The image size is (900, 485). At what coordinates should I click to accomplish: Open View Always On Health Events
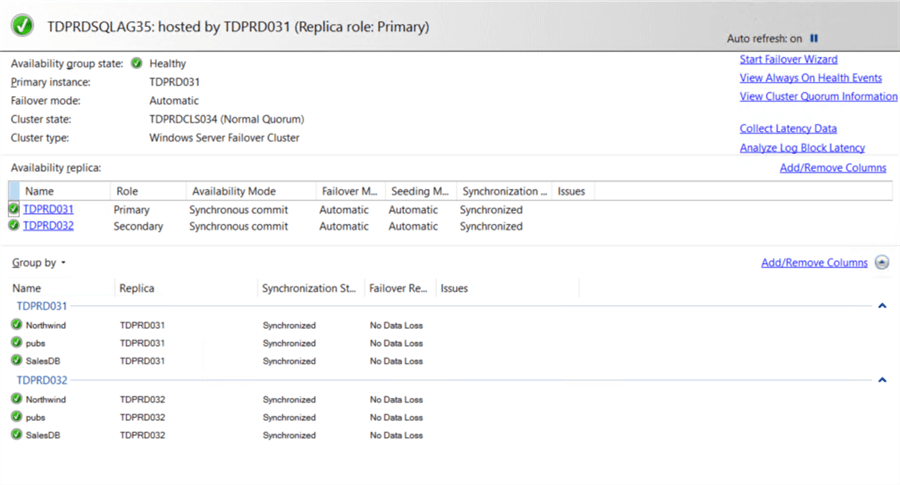(810, 77)
